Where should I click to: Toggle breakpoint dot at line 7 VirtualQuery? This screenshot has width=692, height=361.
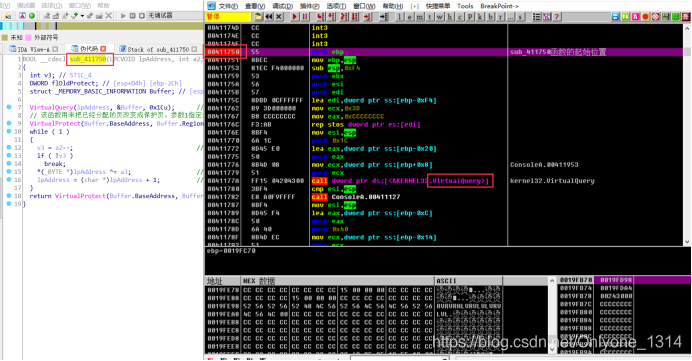(9, 107)
